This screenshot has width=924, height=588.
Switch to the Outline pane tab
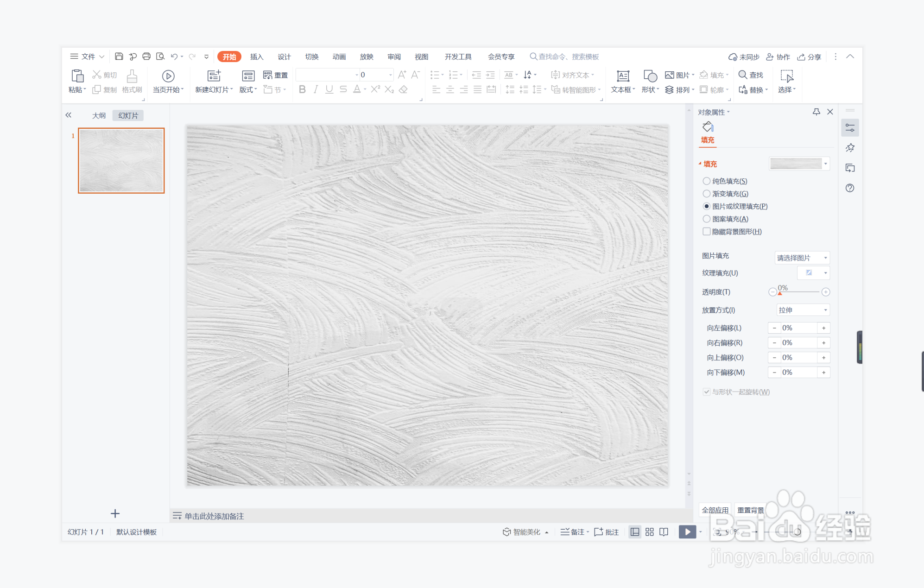(99, 115)
